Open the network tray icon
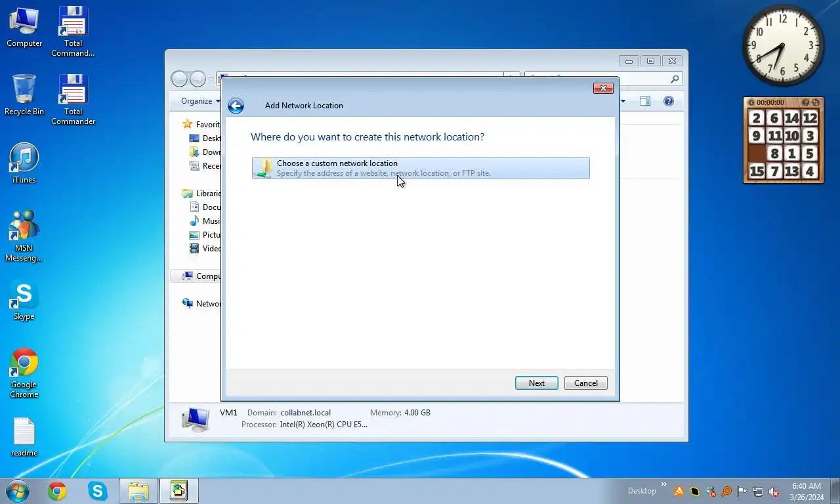The width and height of the screenshot is (840, 504). point(758,492)
